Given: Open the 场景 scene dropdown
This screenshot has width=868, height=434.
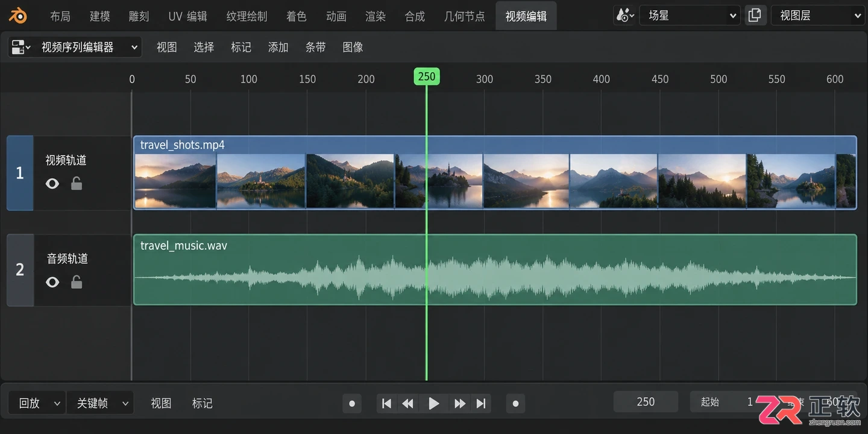Looking at the screenshot, I should (689, 16).
